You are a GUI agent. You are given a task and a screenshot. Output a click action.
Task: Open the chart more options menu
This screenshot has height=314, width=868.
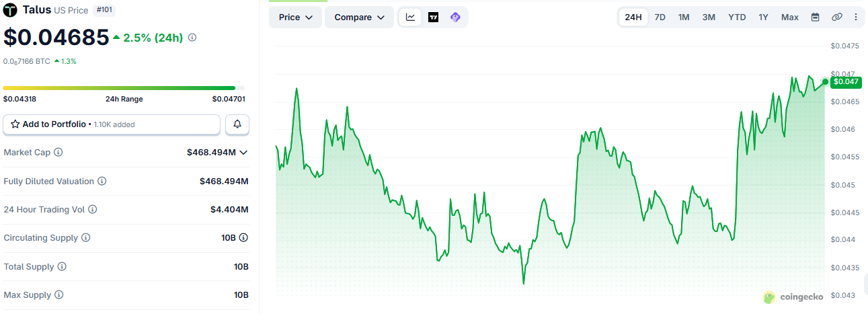855,17
